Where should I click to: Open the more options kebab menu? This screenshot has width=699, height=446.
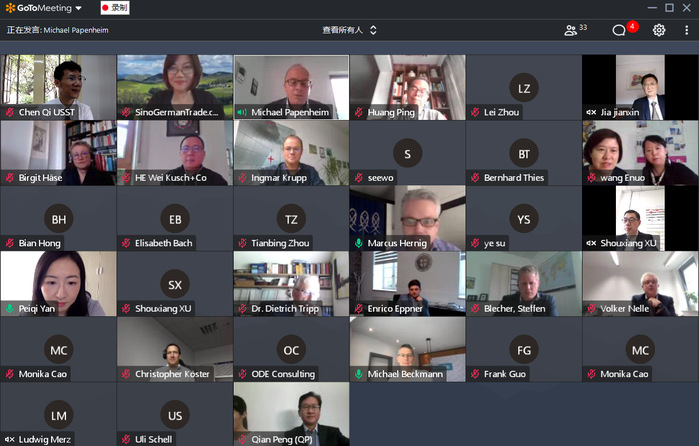point(685,30)
